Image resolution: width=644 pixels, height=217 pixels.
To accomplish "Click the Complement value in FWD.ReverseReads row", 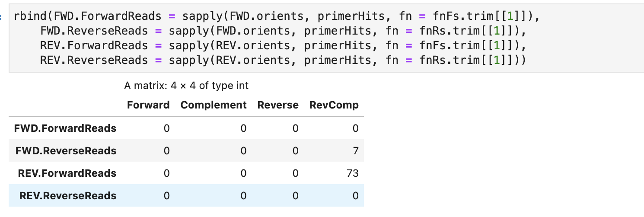I will 244,151.
